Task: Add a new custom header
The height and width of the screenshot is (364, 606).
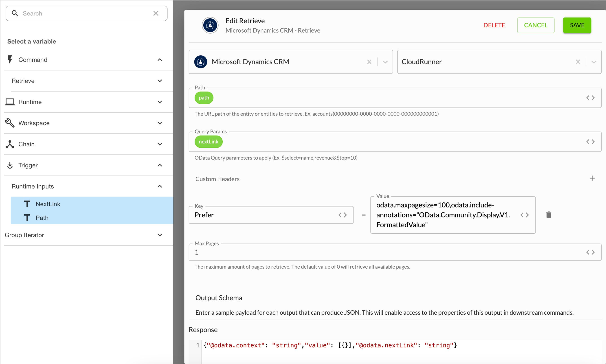Action: click(x=592, y=178)
